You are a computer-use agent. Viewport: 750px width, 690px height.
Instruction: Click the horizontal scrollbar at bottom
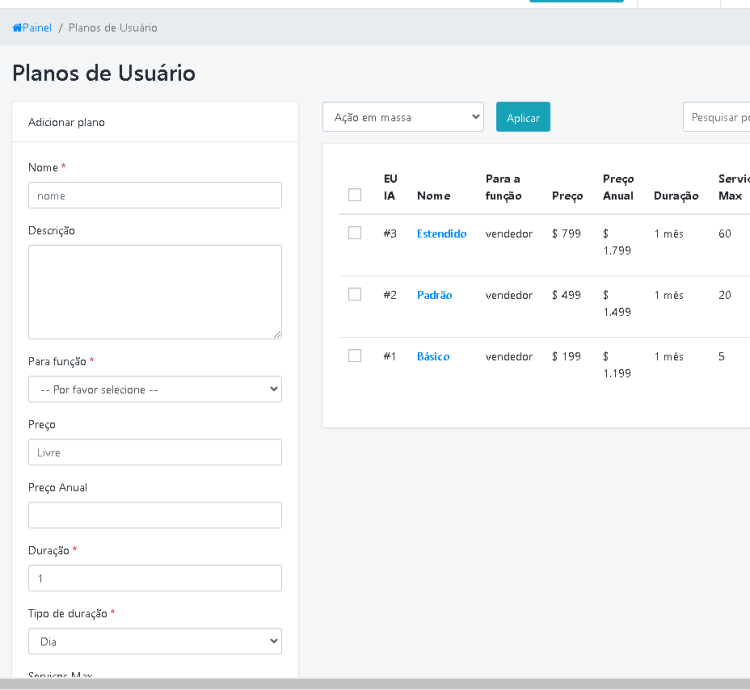tap(375, 684)
